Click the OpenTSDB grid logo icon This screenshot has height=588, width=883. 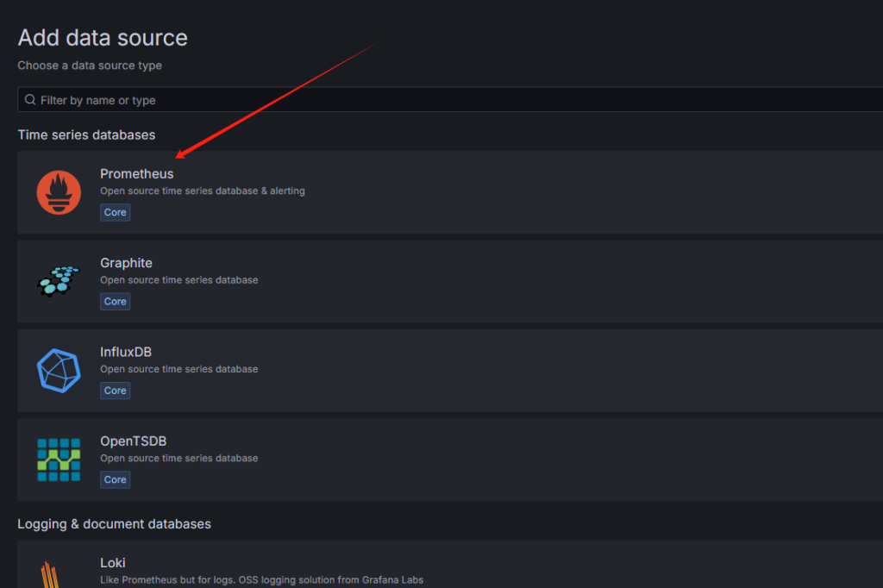click(x=59, y=460)
